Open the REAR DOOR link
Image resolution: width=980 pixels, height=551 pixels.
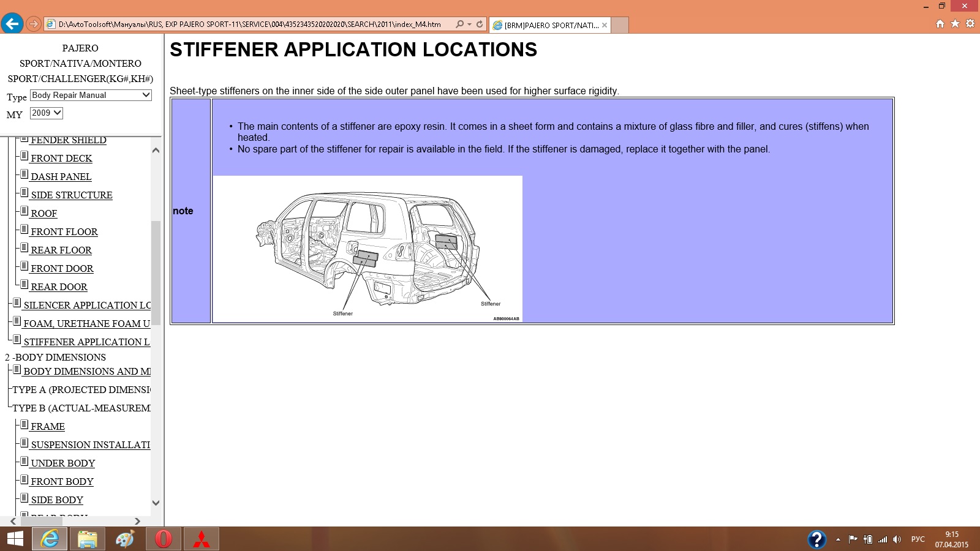coord(59,287)
